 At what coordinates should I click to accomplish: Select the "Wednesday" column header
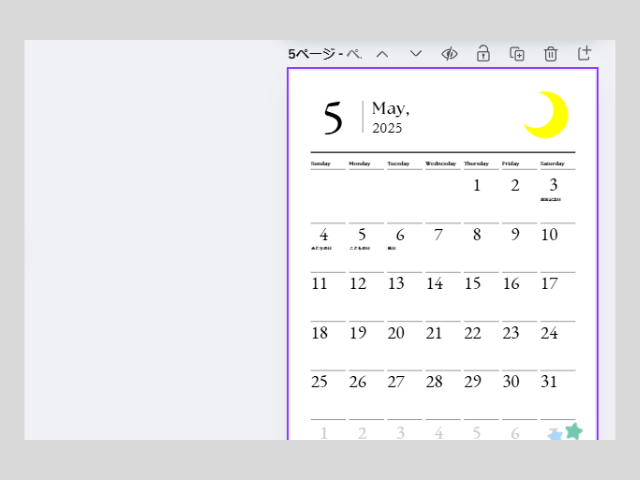tap(440, 163)
